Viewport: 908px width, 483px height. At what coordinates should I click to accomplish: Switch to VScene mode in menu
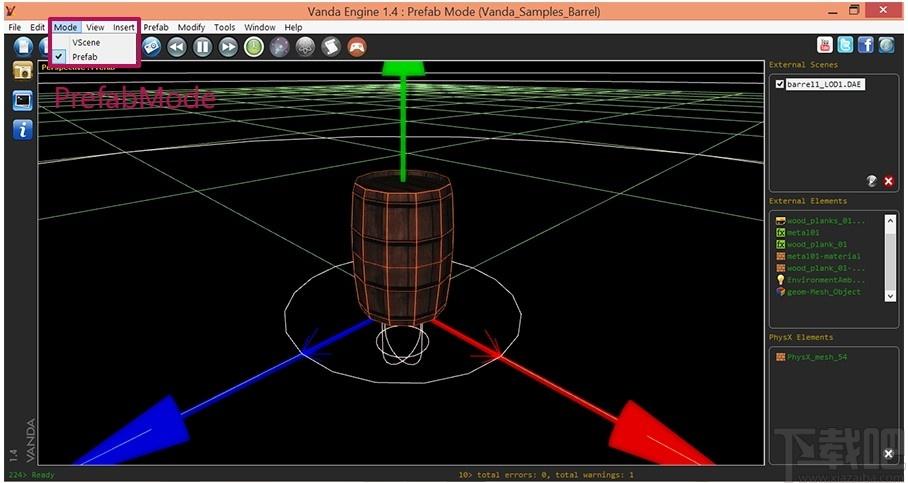pyautogui.click(x=86, y=42)
